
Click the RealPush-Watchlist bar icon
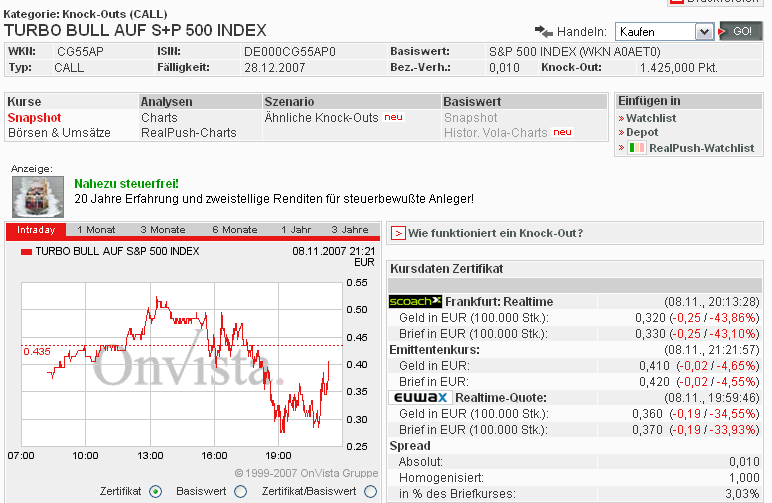click(x=636, y=148)
